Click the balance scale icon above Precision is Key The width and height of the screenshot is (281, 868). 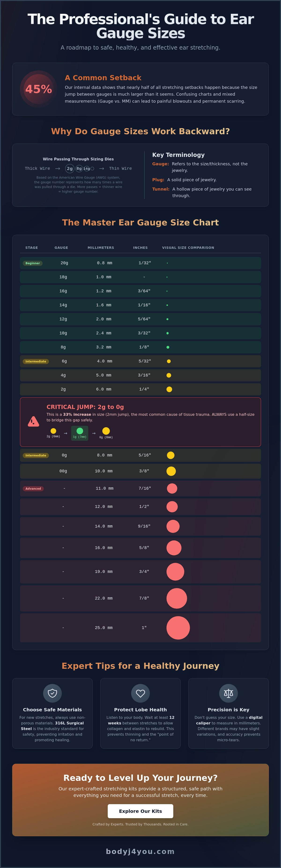[228, 693]
